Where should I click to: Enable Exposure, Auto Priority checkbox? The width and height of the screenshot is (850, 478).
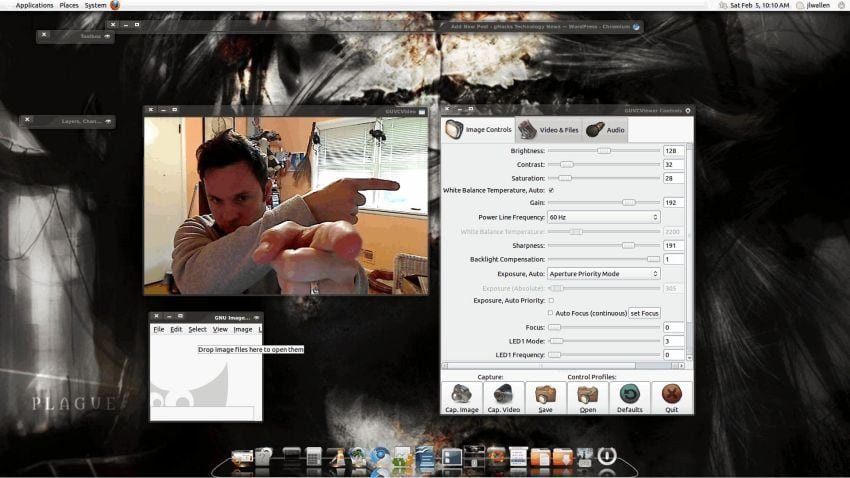tap(551, 300)
